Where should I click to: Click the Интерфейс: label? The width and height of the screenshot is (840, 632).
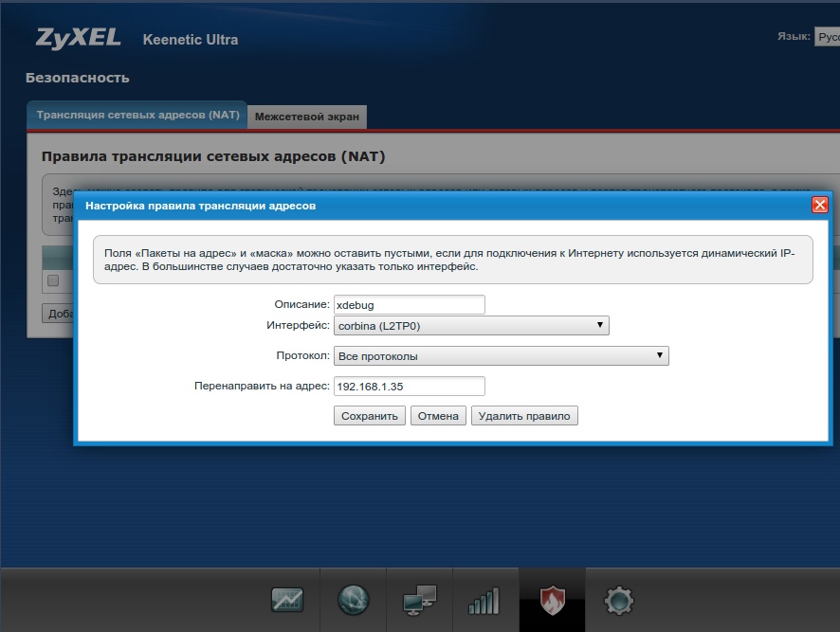click(x=299, y=325)
